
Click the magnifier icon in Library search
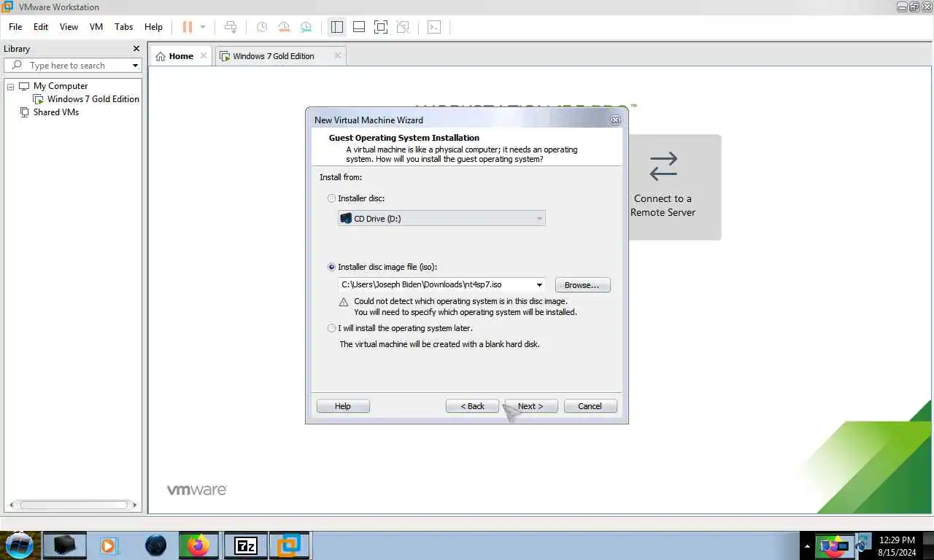tap(18, 66)
